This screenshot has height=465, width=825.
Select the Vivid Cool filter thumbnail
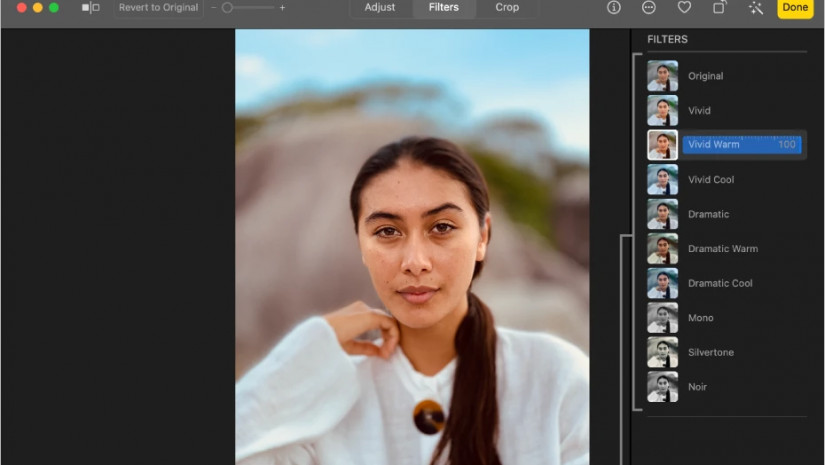pyautogui.click(x=662, y=179)
